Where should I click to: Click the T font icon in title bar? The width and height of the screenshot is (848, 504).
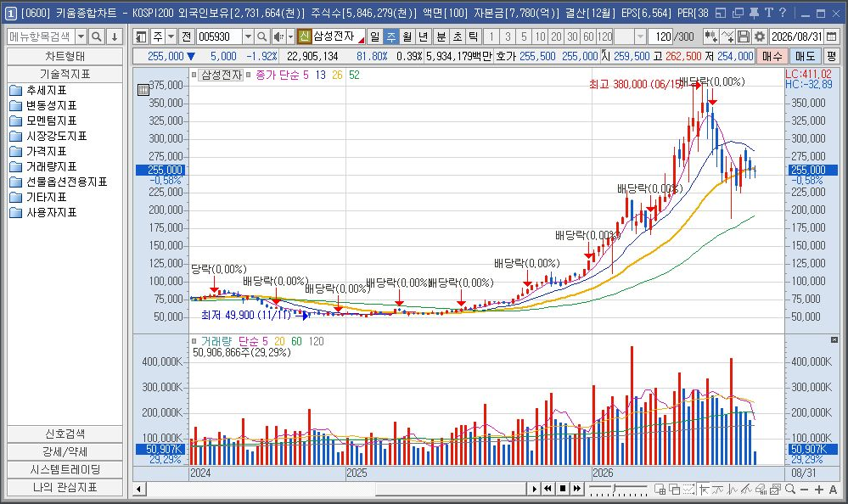tap(768, 13)
